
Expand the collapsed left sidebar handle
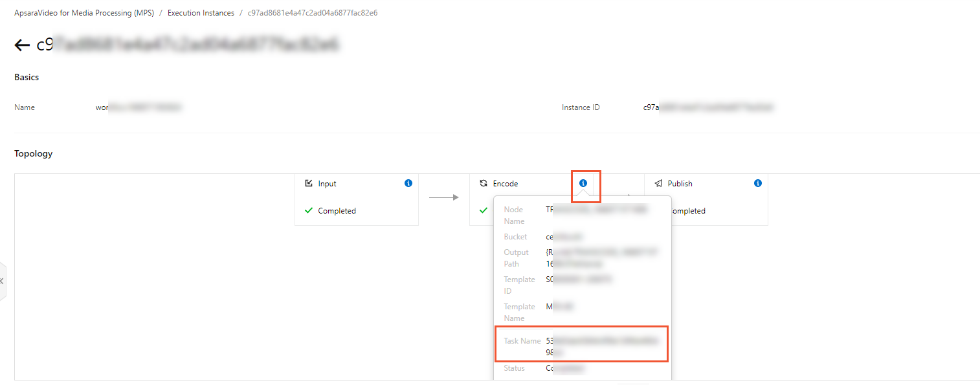(x=3, y=281)
